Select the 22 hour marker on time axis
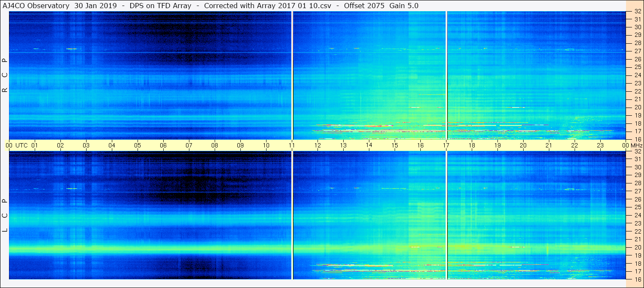644x288 pixels. (x=575, y=145)
